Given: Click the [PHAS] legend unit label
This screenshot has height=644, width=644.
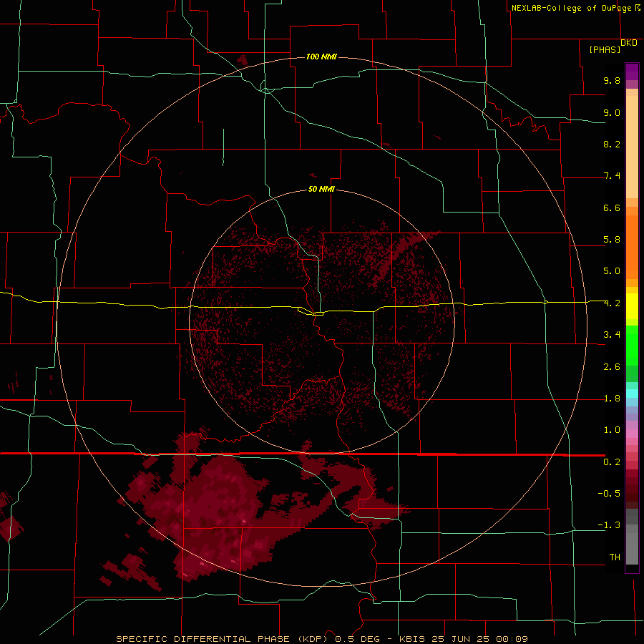Looking at the screenshot, I should [x=605, y=49].
